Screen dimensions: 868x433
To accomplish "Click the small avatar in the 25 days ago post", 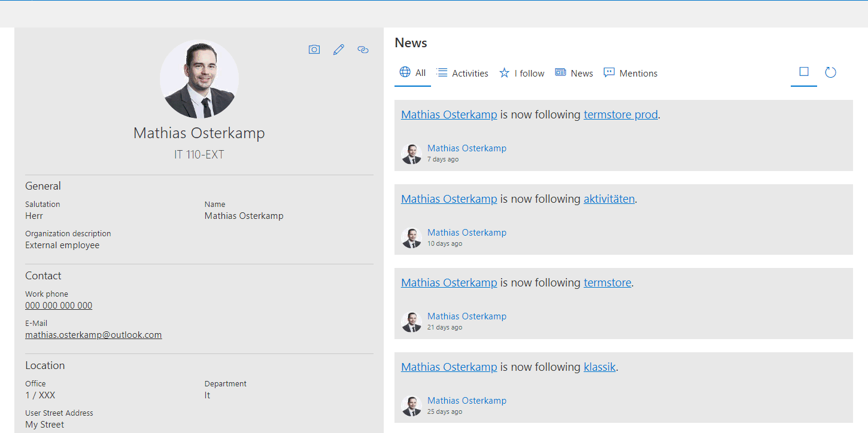I will [411, 406].
